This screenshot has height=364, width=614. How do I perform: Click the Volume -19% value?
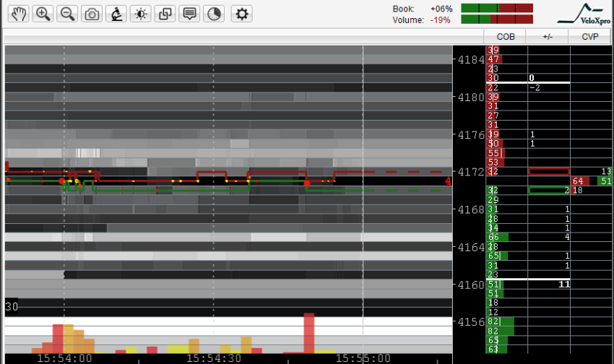click(440, 20)
